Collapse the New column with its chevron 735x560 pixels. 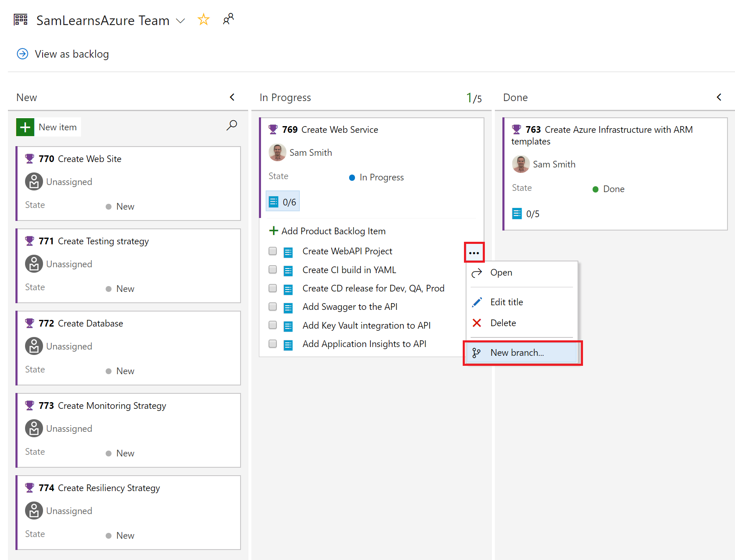point(232,97)
